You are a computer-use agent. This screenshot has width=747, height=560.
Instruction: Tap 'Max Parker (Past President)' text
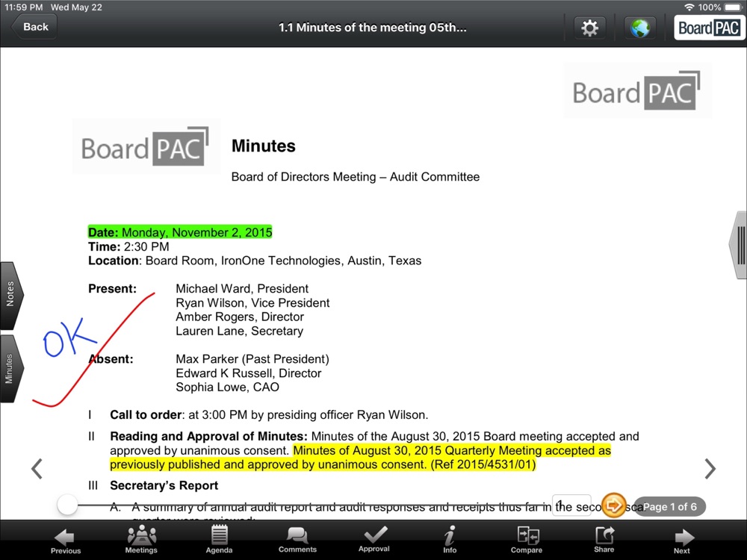pos(252,359)
